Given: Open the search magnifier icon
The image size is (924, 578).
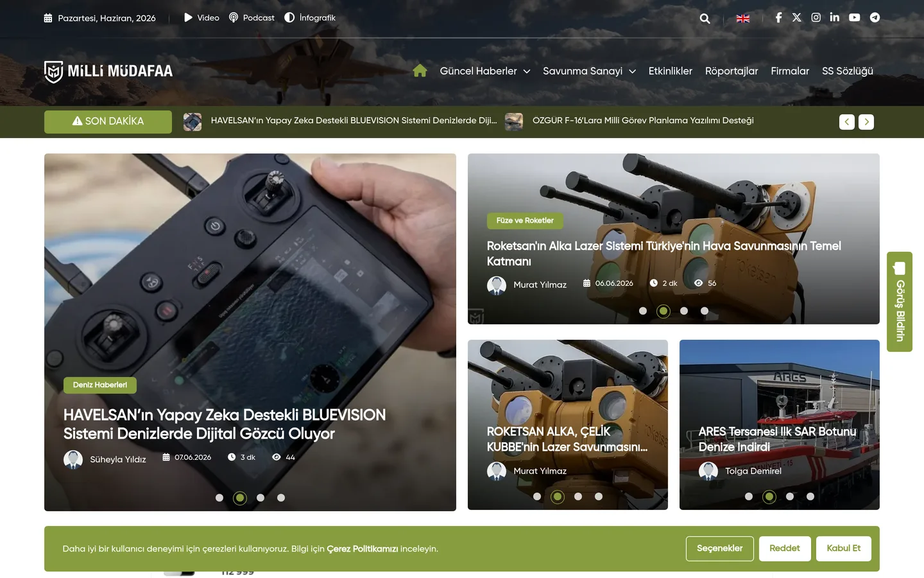Looking at the screenshot, I should [705, 19].
